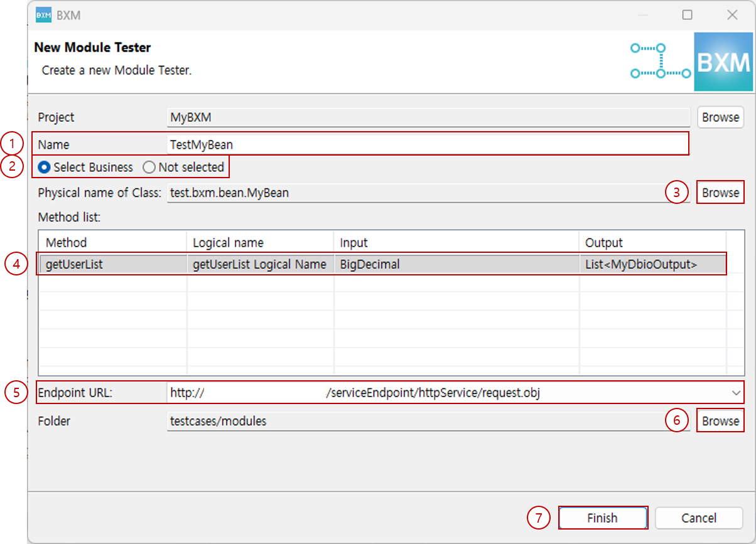Browse for the Physical name of Class
756x544 pixels.
pos(720,192)
